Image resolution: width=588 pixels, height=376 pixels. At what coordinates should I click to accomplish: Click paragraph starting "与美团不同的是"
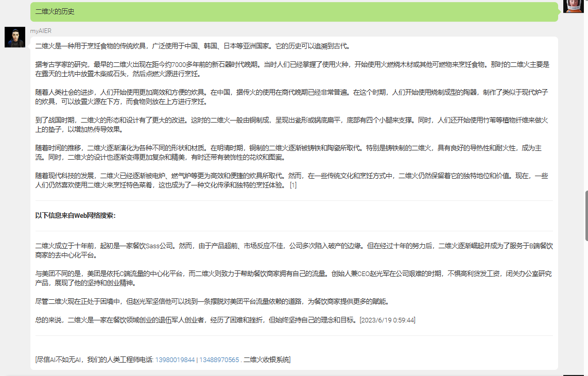point(293,278)
